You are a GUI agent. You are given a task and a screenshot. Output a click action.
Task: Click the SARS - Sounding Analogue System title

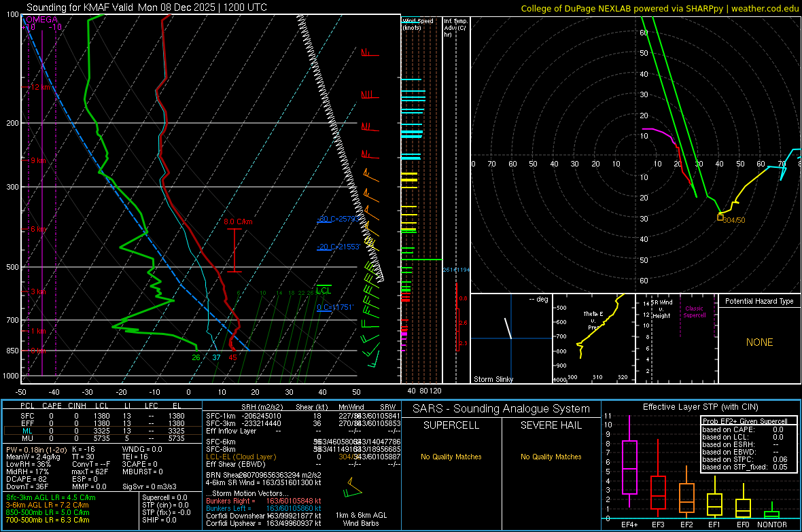(x=501, y=409)
